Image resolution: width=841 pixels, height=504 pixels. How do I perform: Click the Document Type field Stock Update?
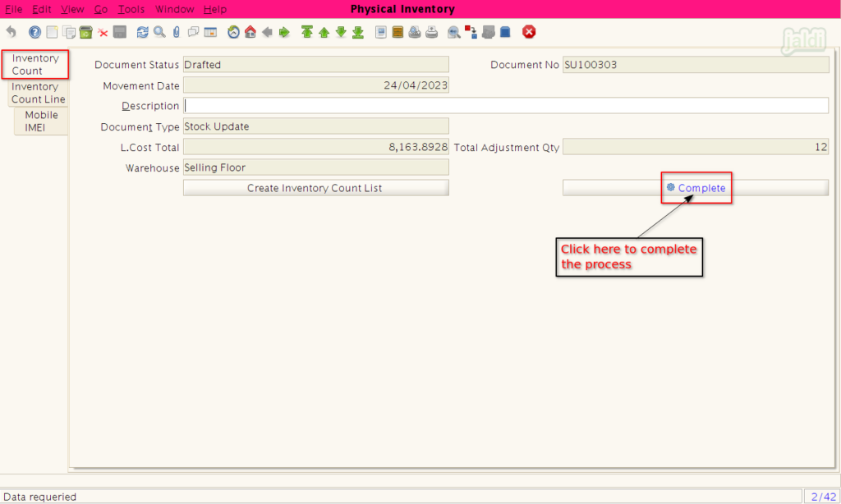click(316, 126)
